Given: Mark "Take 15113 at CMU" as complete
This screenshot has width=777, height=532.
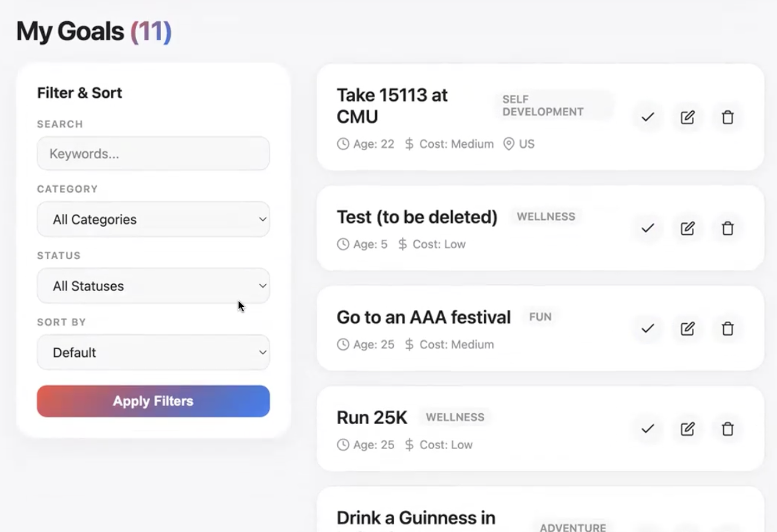Looking at the screenshot, I should [647, 117].
